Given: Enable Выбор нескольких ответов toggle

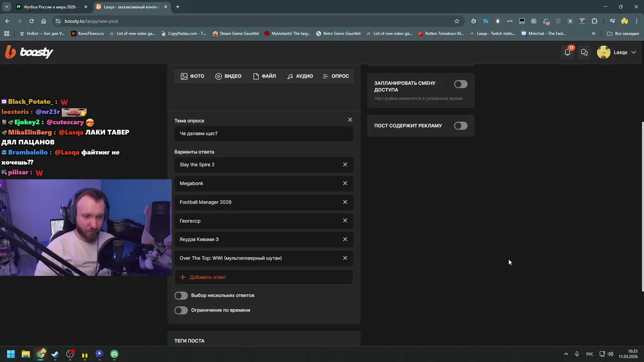Looking at the screenshot, I should [x=181, y=296].
